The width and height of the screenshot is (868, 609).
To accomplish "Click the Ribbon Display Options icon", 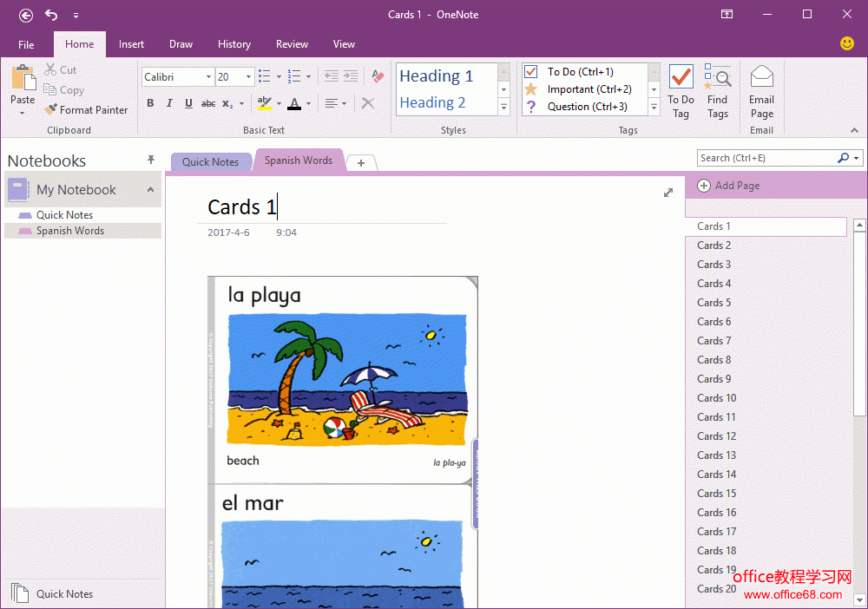I will click(727, 15).
